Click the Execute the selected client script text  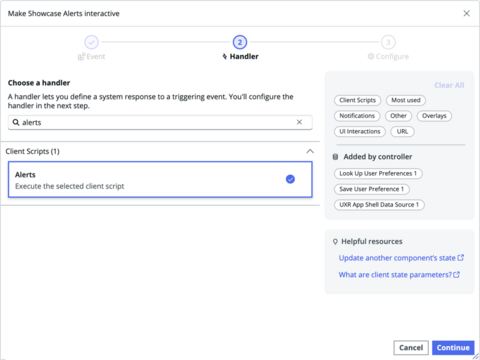pos(70,186)
